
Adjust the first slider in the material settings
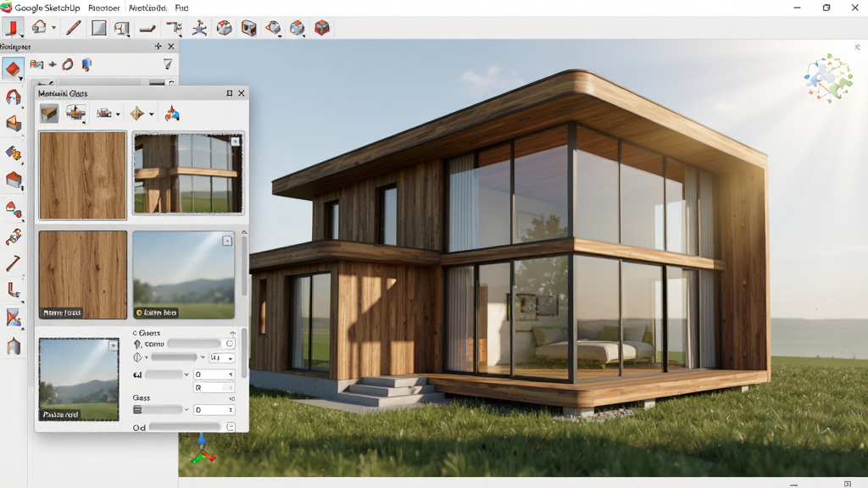(x=194, y=344)
